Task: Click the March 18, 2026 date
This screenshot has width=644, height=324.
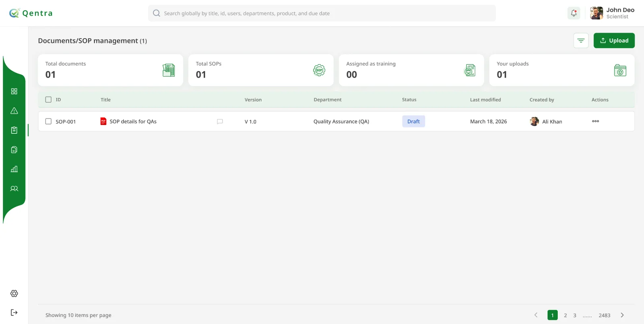Action: [489, 121]
